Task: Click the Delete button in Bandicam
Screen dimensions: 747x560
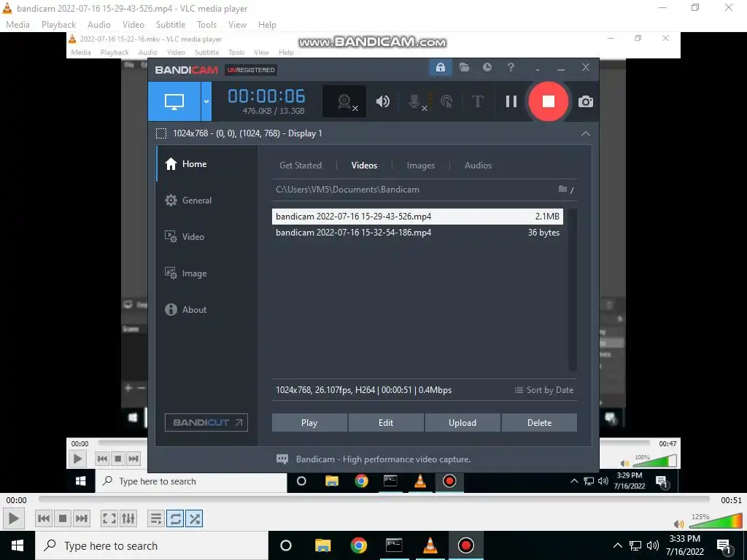Action: (x=539, y=422)
